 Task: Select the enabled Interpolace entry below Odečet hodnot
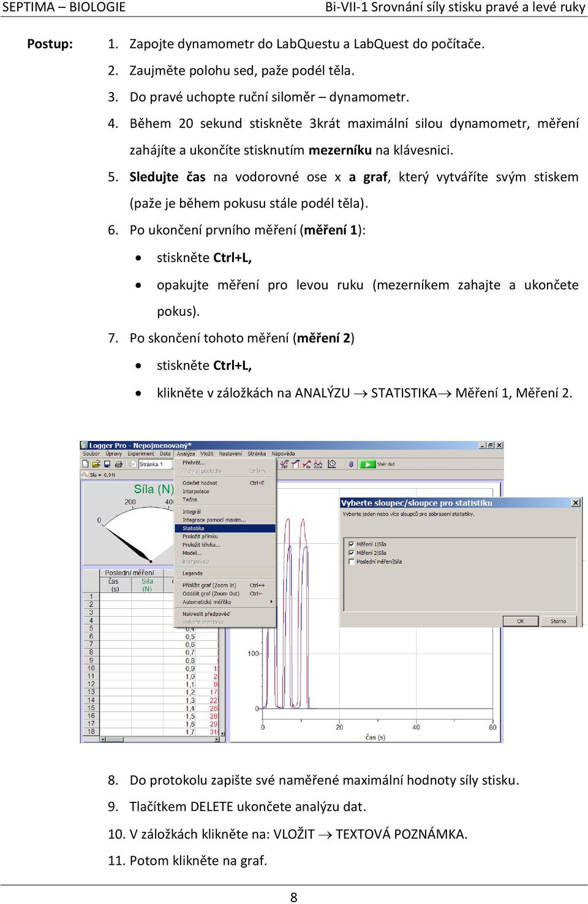click(225, 491)
